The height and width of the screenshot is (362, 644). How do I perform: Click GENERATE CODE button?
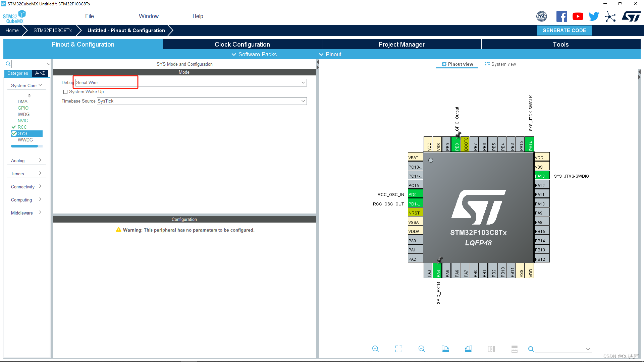565,30
